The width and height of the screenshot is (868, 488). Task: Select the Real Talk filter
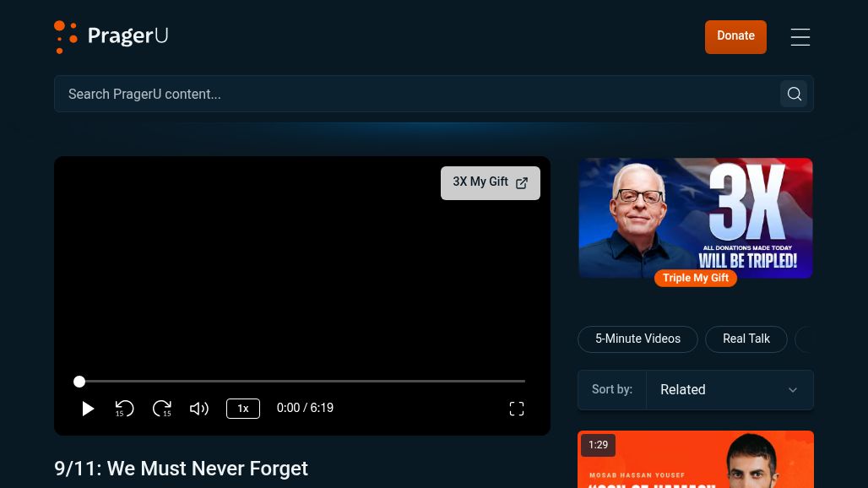746,339
